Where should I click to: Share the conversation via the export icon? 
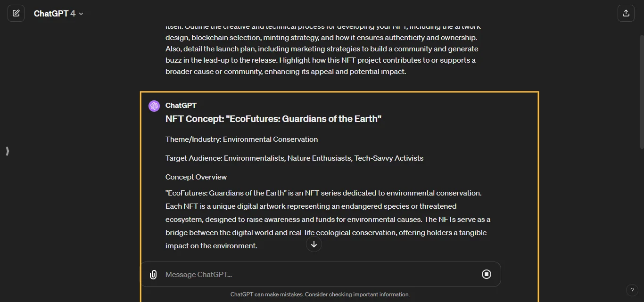[x=626, y=13]
